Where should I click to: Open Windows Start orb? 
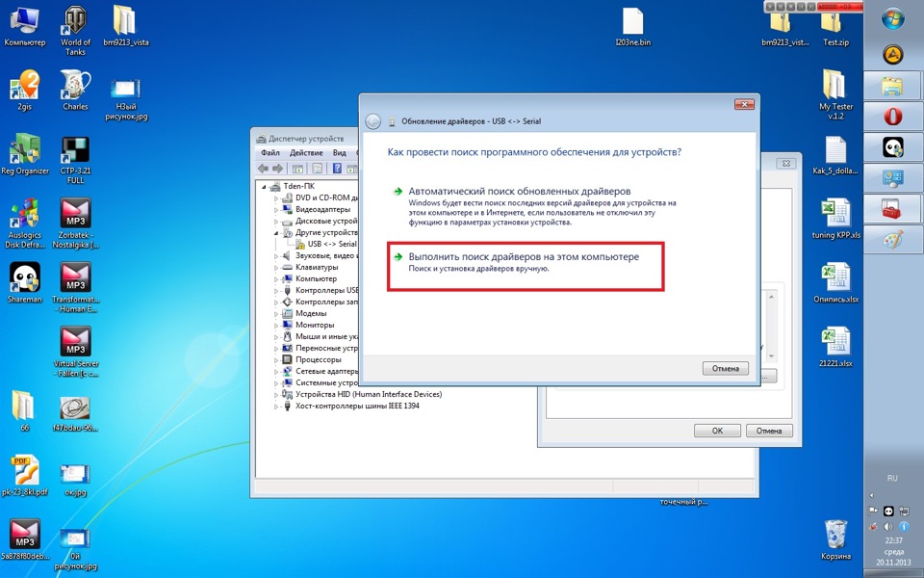point(893,19)
